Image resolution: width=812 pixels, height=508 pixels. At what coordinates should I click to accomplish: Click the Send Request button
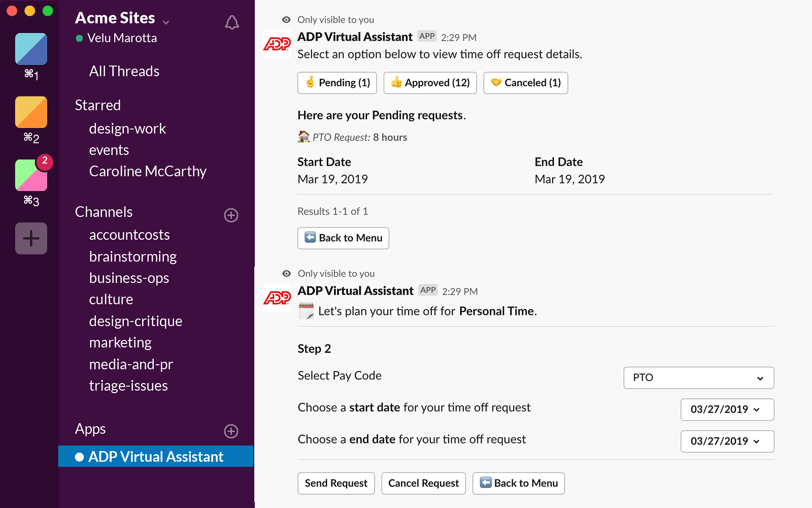pos(336,483)
